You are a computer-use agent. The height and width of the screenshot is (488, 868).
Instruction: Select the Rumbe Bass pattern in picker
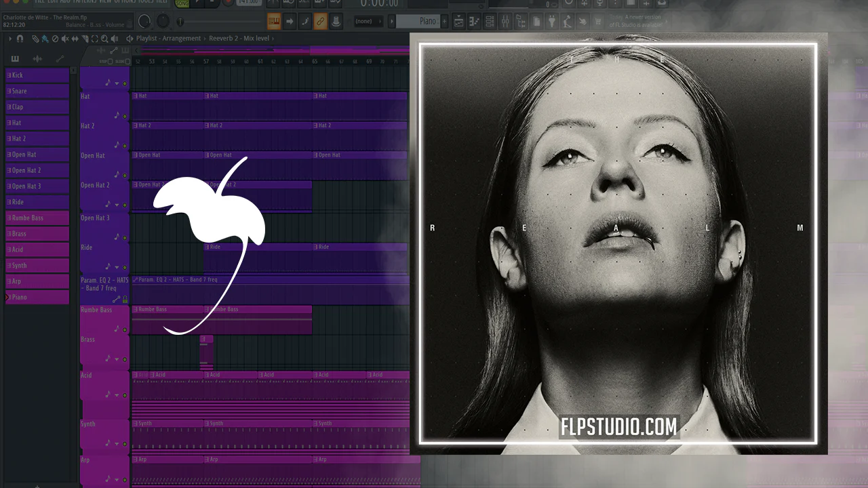point(37,218)
